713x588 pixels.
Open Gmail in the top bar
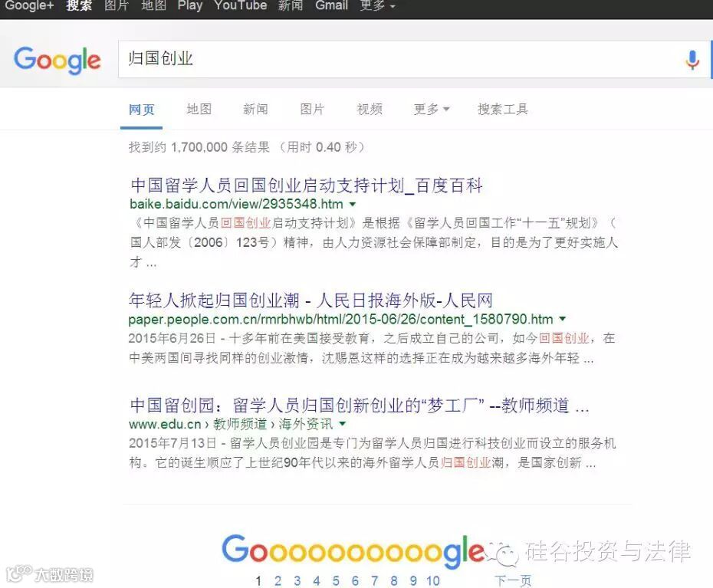(331, 6)
